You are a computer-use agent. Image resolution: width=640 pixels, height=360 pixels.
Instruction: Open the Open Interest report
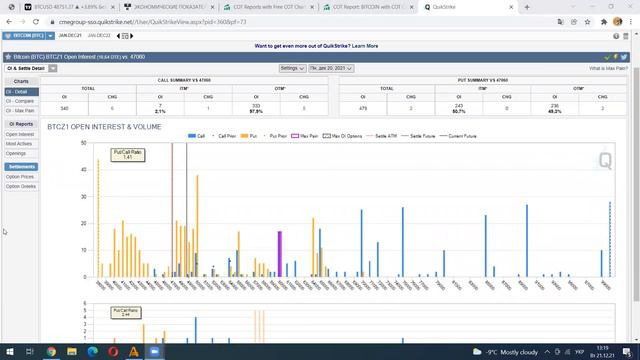click(x=21, y=134)
